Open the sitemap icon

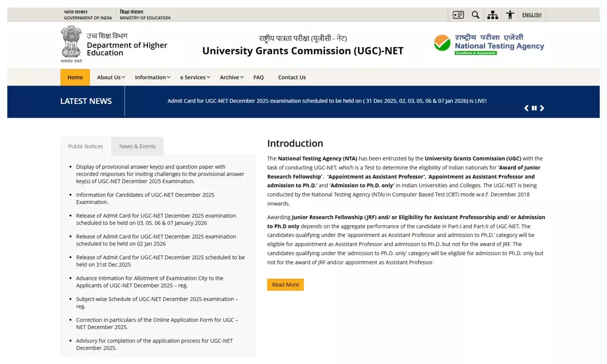pos(492,15)
